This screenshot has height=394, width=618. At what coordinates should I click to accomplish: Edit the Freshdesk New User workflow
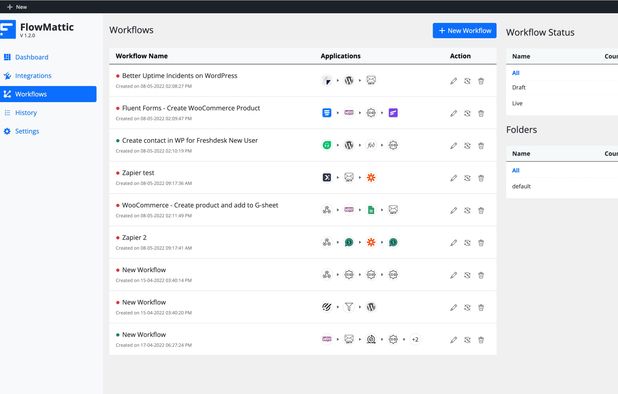454,146
